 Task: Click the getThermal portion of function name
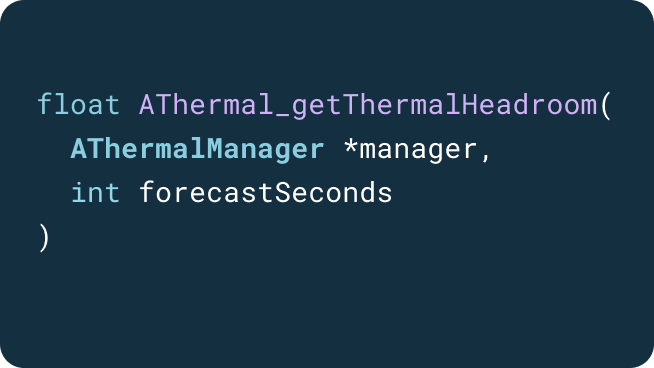pos(376,105)
